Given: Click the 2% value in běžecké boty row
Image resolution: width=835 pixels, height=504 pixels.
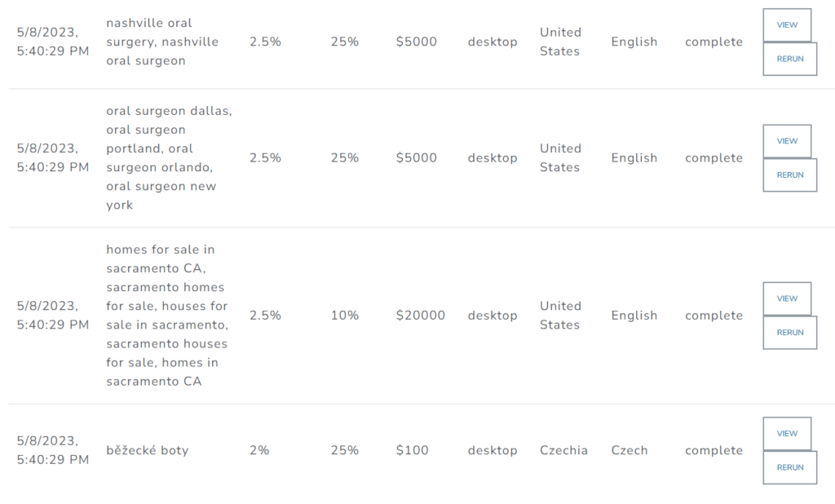Looking at the screenshot, I should 259,451.
